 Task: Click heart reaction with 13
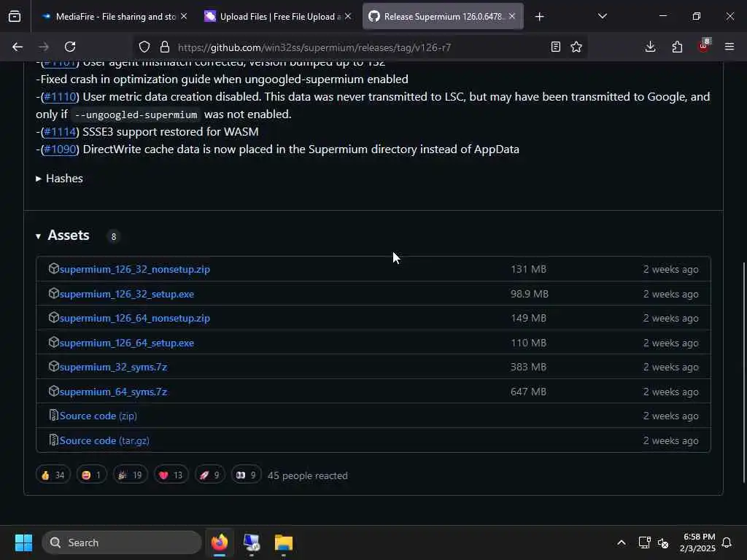click(x=171, y=475)
